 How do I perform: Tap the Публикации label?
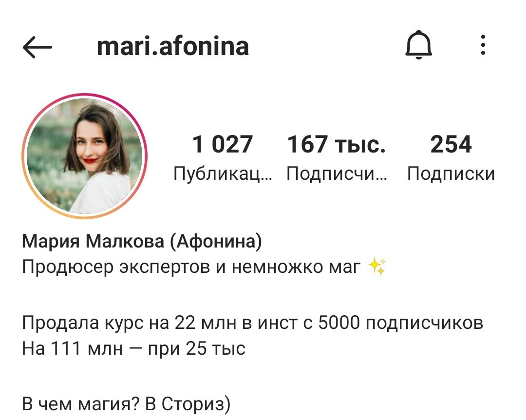point(223,174)
